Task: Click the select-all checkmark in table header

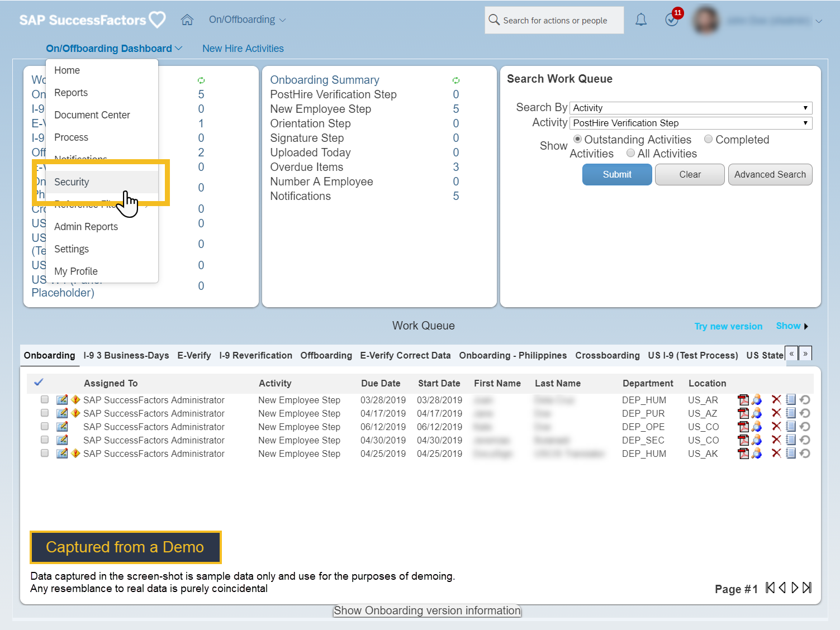Action: (39, 383)
